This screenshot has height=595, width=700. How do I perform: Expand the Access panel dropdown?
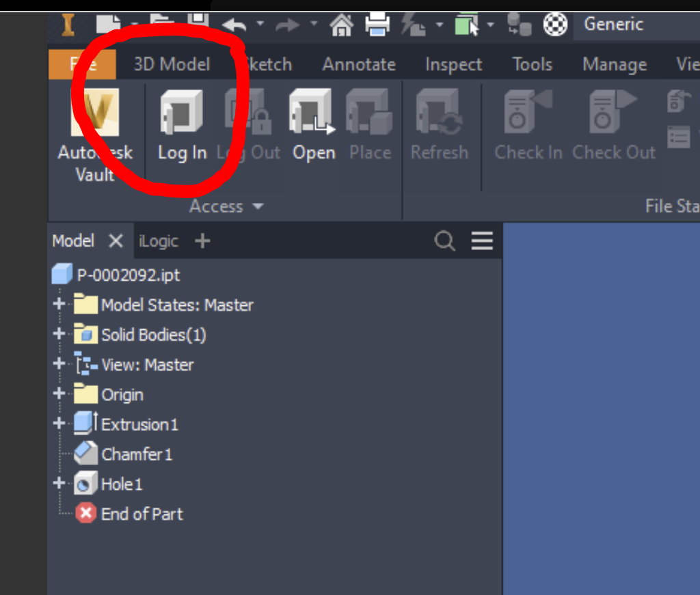coord(226,206)
